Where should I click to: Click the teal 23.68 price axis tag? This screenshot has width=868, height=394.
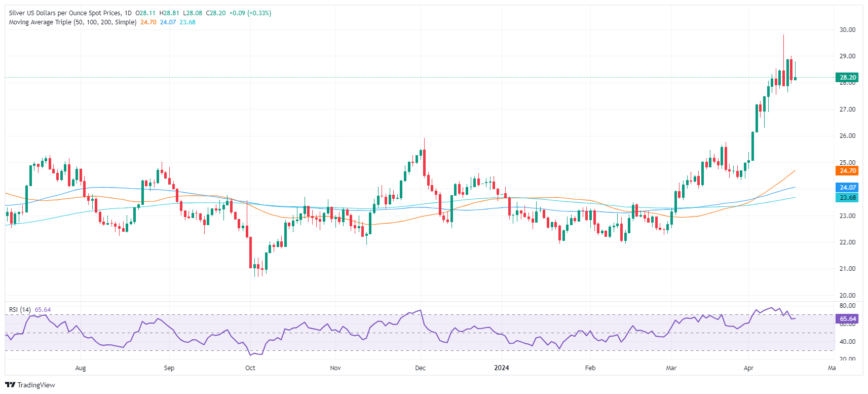click(847, 198)
